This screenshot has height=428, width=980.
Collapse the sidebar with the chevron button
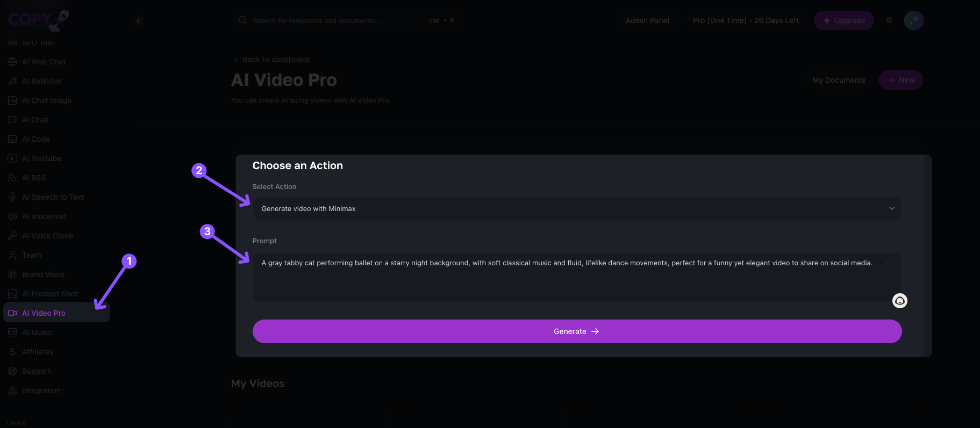[x=138, y=21]
